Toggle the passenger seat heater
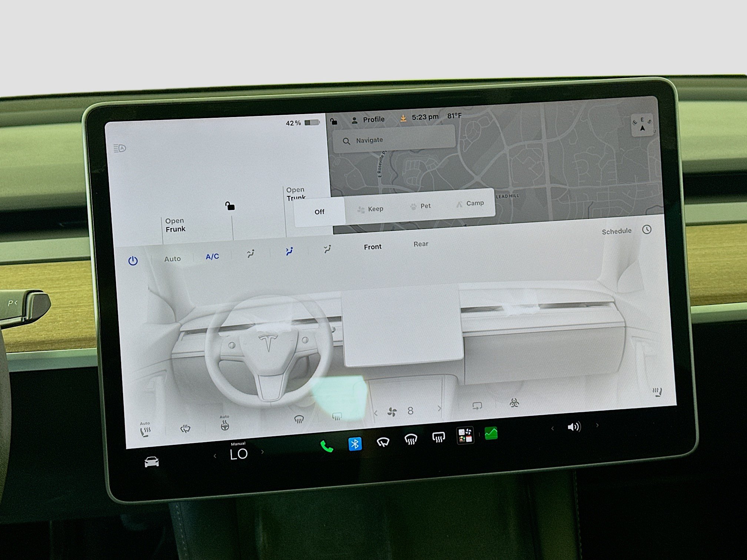Viewport: 747px width, 560px height. coord(657,392)
